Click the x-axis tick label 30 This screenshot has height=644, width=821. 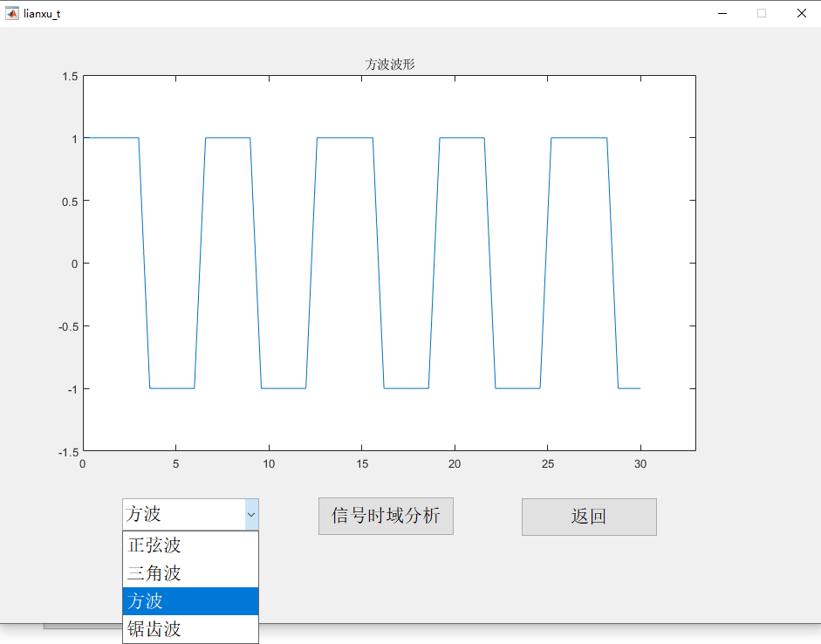[x=640, y=465]
